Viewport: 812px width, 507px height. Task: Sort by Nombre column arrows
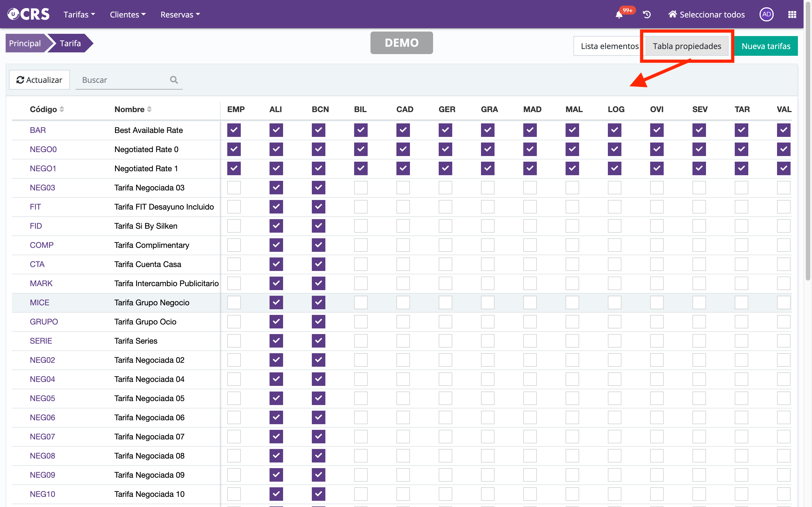[149, 109]
